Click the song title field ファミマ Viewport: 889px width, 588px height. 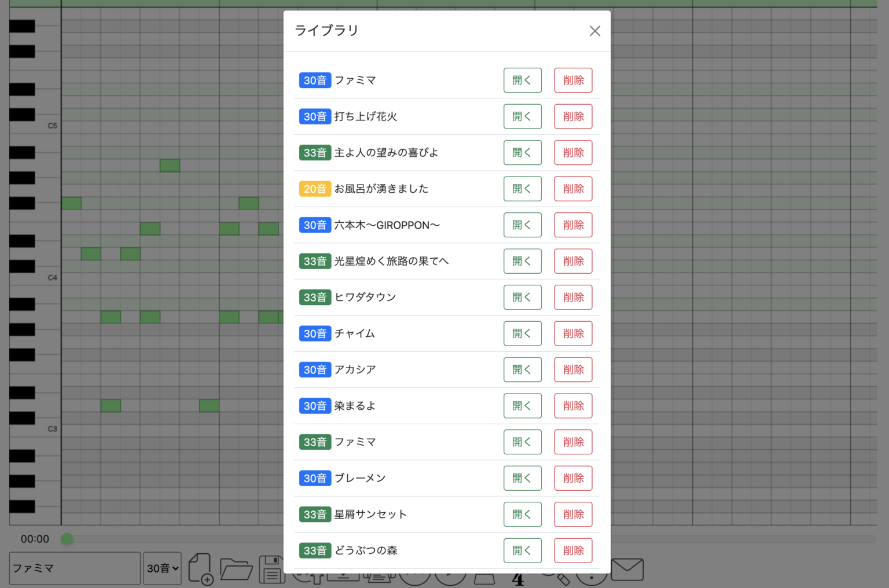(75, 568)
